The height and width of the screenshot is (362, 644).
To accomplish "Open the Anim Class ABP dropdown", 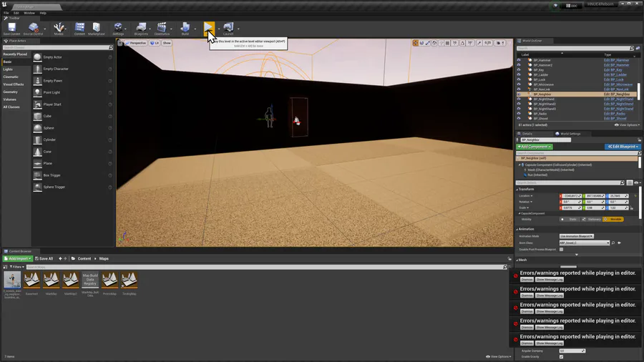I will pyautogui.click(x=585, y=243).
